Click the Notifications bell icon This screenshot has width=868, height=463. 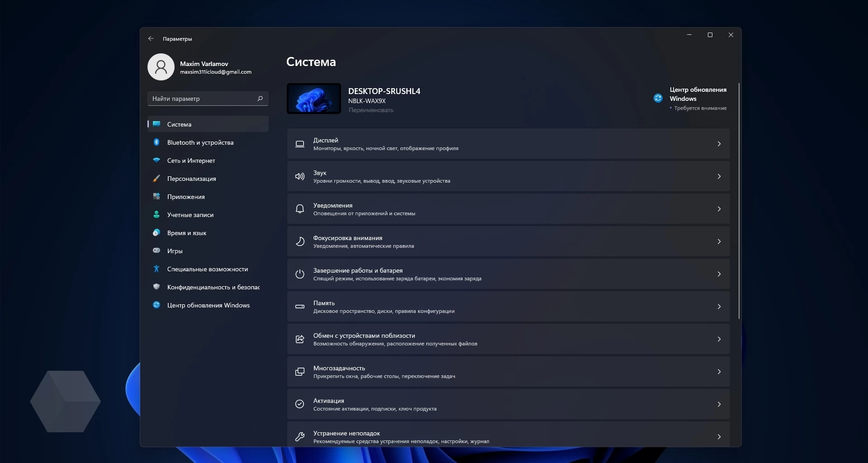click(300, 209)
